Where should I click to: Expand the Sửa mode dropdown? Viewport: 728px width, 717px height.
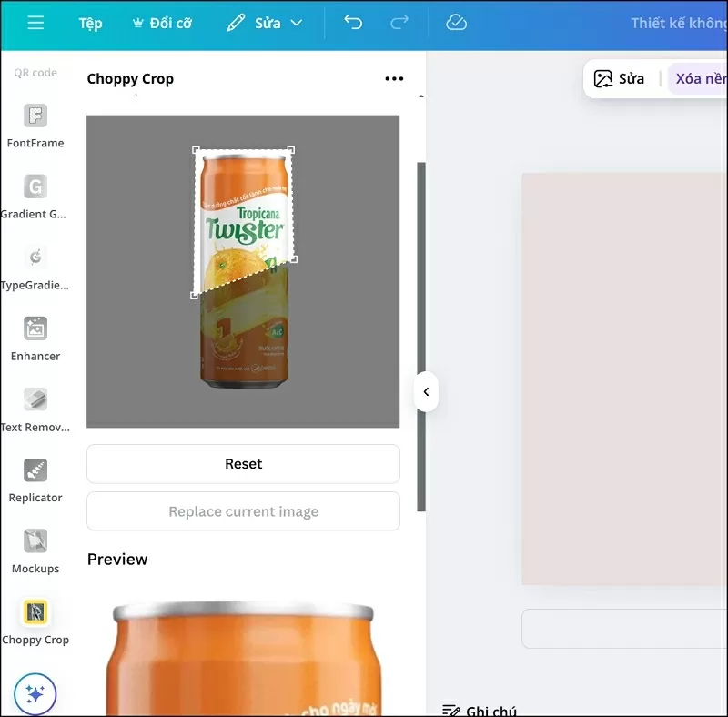click(265, 24)
